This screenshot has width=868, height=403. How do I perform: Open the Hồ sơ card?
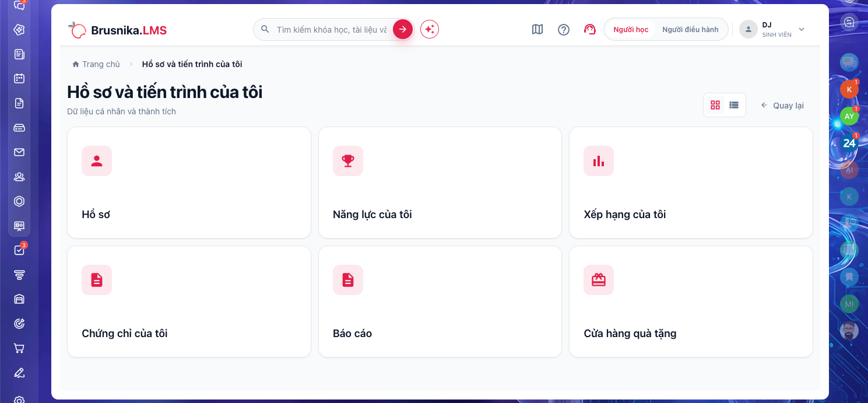click(x=189, y=183)
